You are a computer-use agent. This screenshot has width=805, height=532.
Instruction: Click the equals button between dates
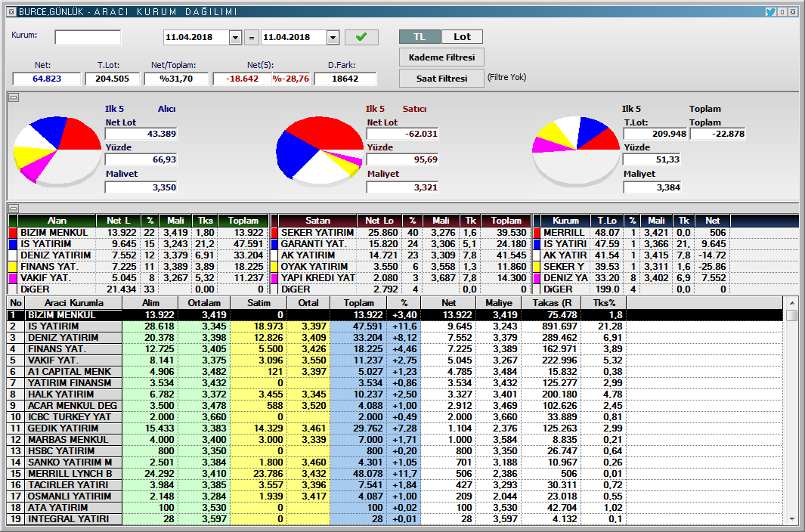pyautogui.click(x=251, y=38)
